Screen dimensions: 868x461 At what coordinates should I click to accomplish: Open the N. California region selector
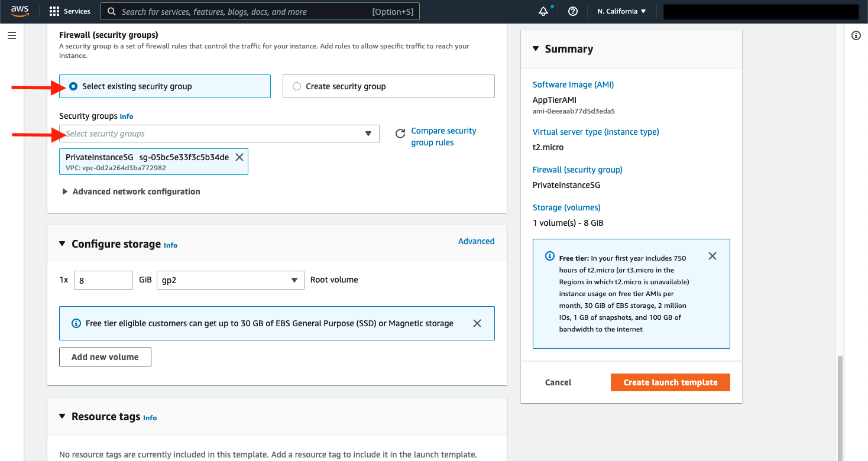click(x=621, y=11)
